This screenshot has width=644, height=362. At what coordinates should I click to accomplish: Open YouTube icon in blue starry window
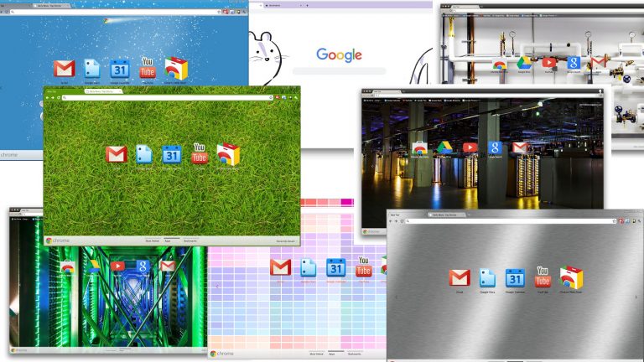[x=148, y=69]
